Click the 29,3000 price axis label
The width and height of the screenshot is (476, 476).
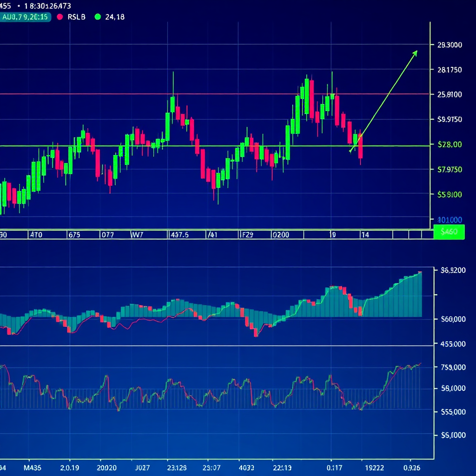(x=450, y=45)
